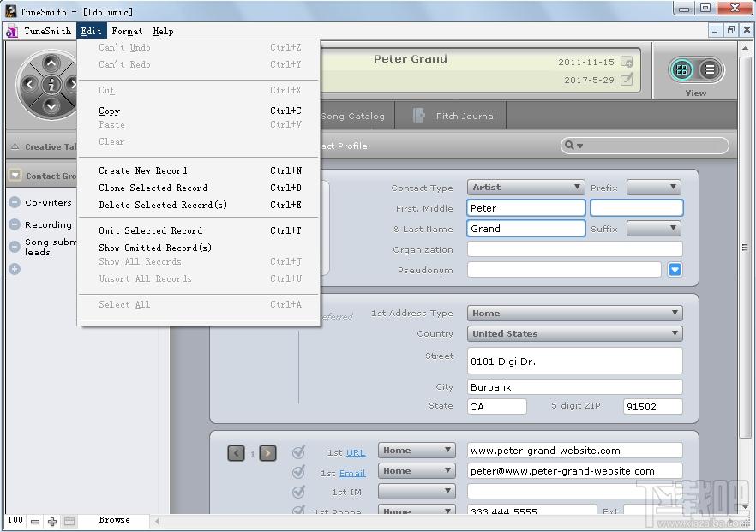Click the magnifier icon in the search box
756x532 pixels.
pyautogui.click(x=569, y=145)
